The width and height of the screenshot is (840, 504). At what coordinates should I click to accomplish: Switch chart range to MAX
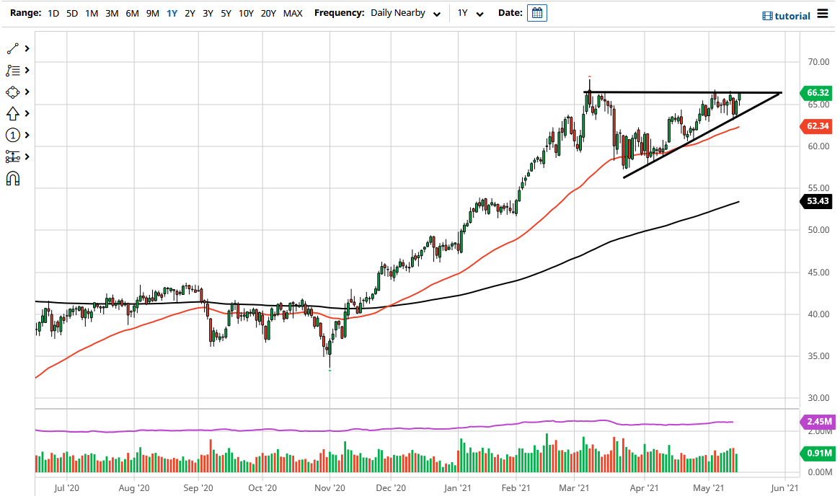pyautogui.click(x=293, y=13)
